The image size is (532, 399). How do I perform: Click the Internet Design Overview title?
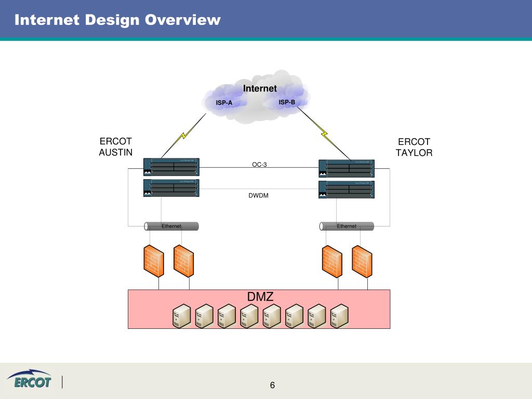tap(117, 20)
